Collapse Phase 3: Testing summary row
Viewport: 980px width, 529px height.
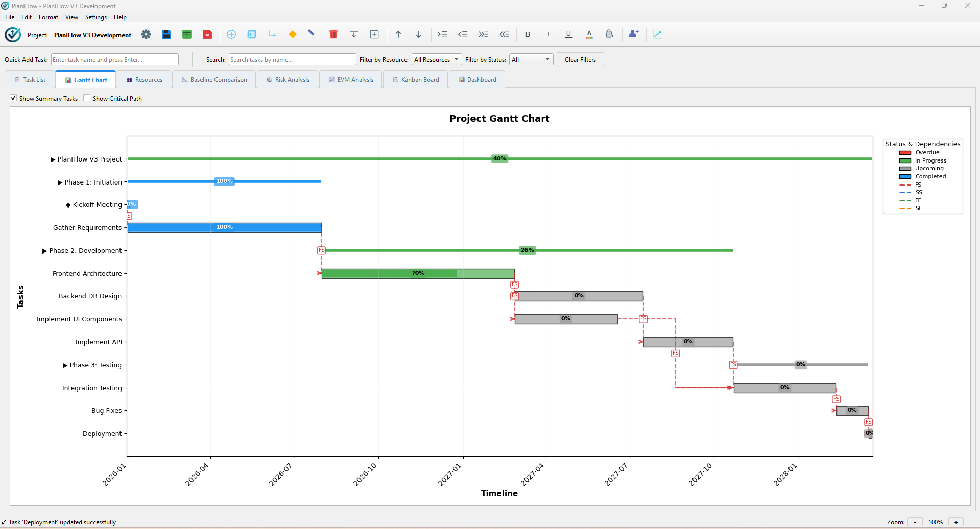[x=65, y=365]
